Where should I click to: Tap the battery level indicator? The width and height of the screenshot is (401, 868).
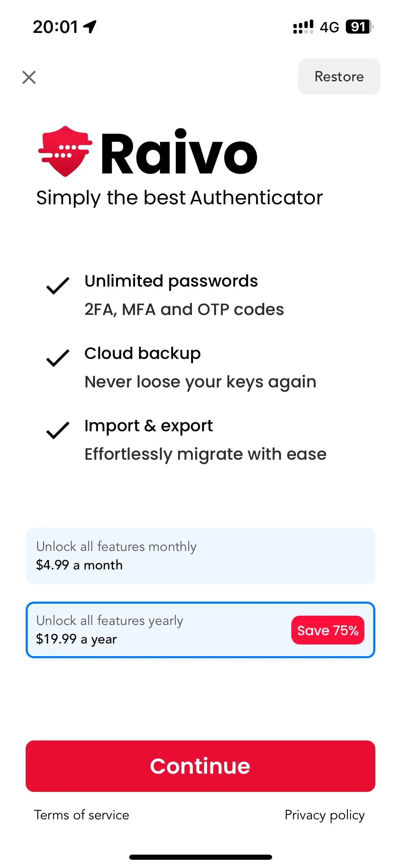point(359,27)
